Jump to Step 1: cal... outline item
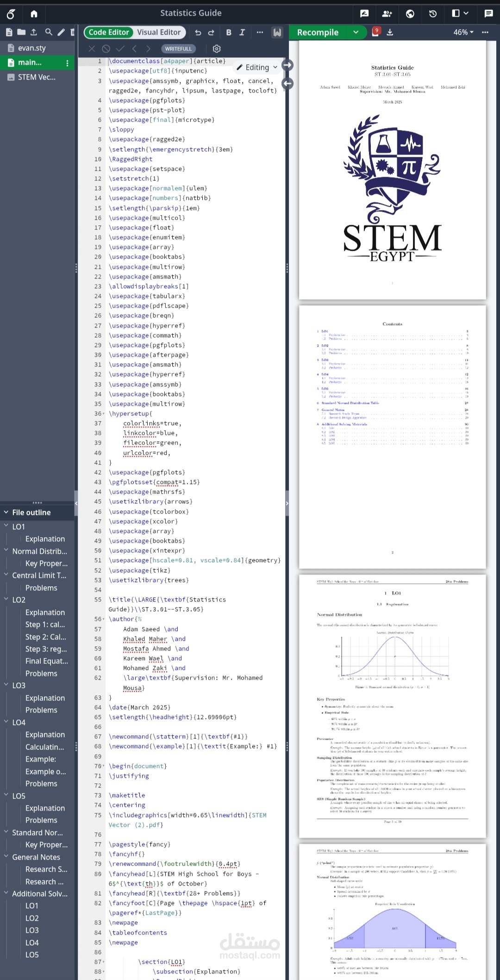 point(45,625)
